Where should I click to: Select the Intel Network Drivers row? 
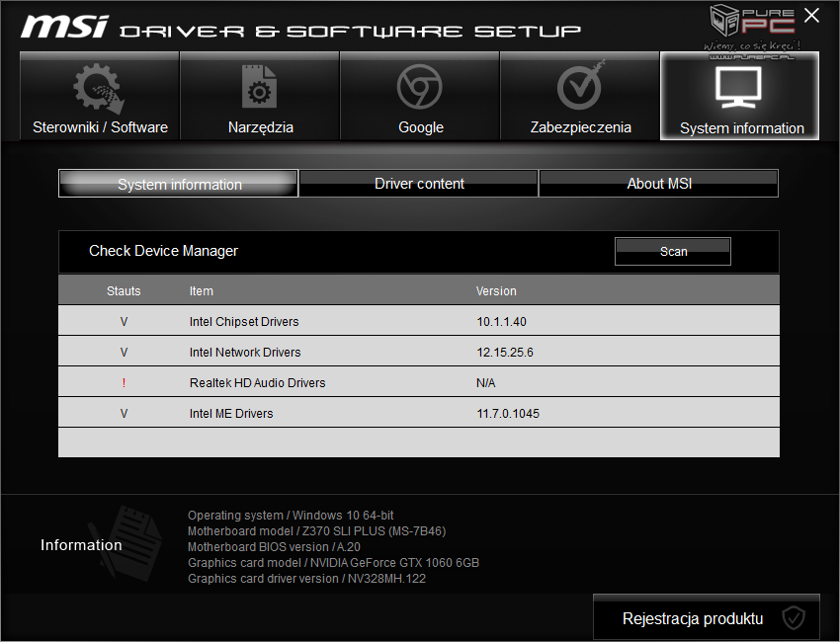coord(419,352)
